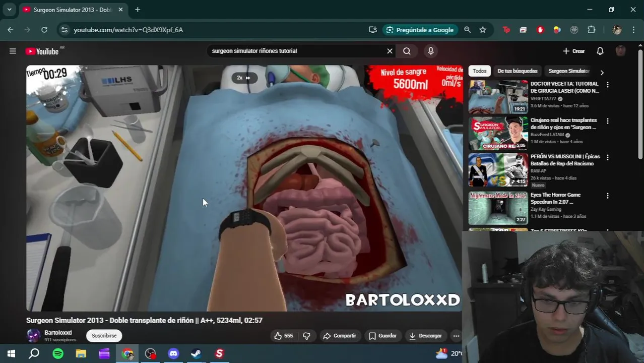
Task: Open Discord from the taskbar
Action: pyautogui.click(x=173, y=353)
